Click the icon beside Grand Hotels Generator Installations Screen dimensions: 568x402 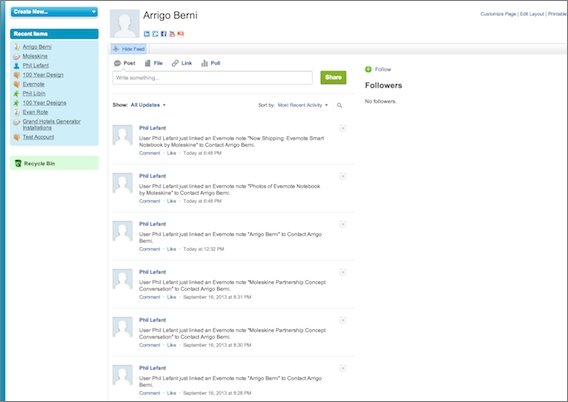[x=16, y=122]
